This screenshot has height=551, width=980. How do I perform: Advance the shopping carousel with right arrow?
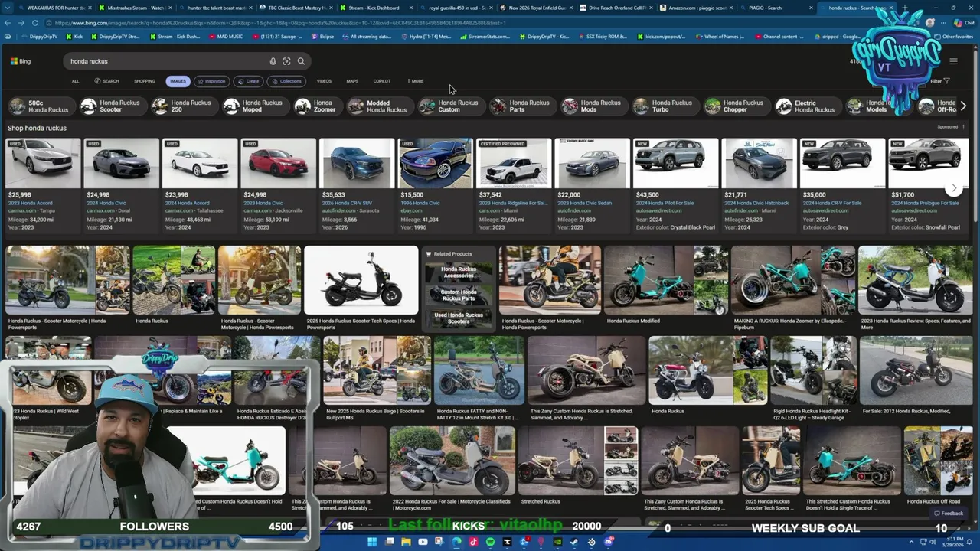coord(954,187)
